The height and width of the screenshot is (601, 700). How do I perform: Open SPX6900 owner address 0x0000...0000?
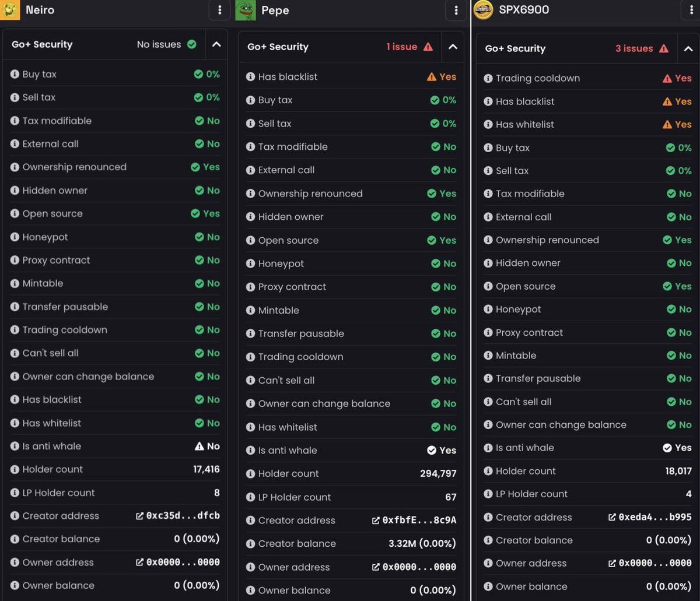pyautogui.click(x=650, y=563)
